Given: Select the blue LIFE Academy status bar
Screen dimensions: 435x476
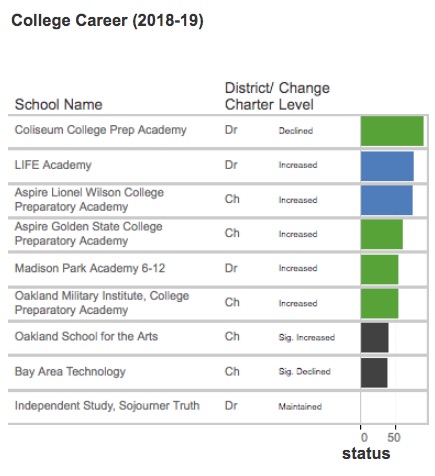Looking at the screenshot, I should coord(387,166).
